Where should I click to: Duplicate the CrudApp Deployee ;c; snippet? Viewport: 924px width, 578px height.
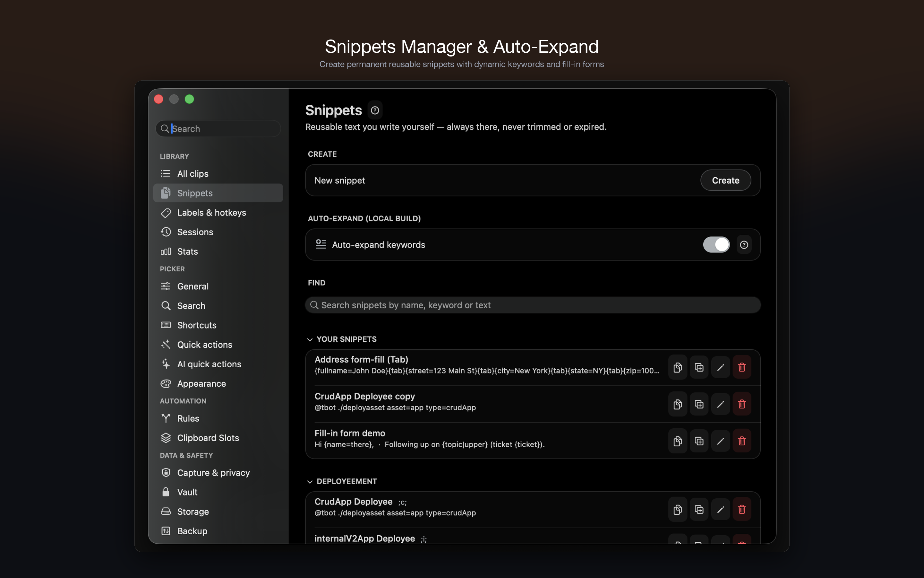[699, 510]
